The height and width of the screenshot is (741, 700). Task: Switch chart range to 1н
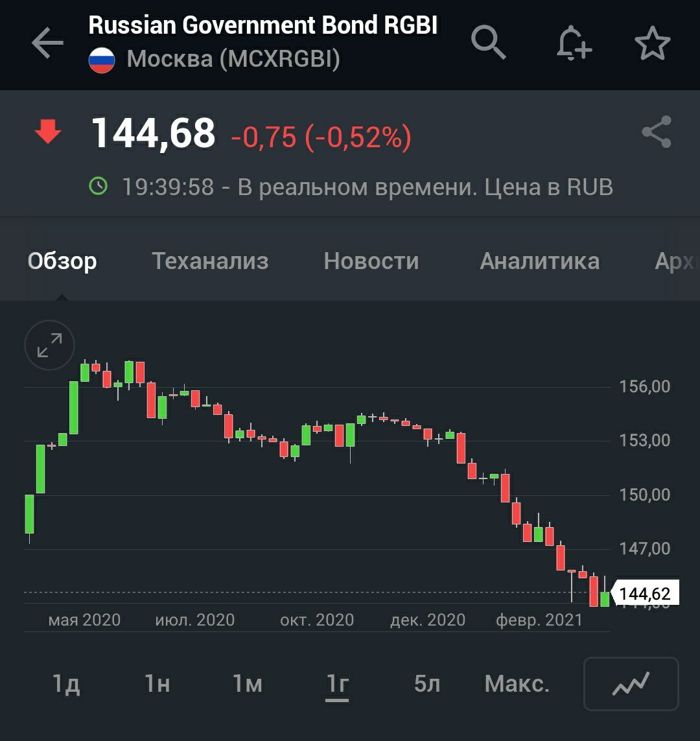[157, 683]
